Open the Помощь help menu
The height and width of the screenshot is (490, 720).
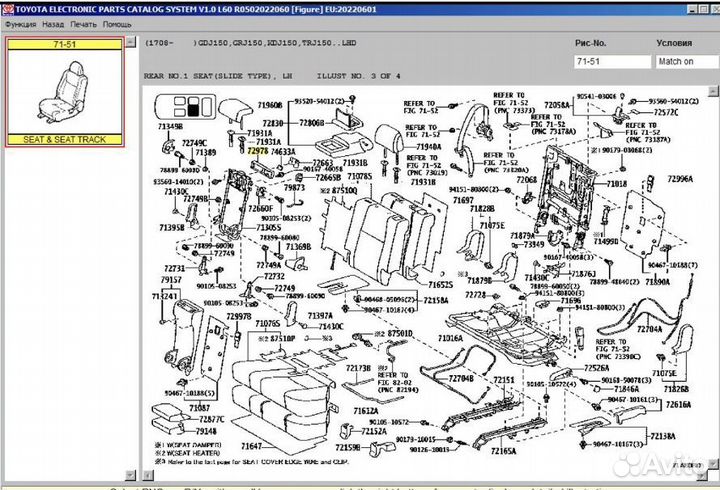point(117,23)
